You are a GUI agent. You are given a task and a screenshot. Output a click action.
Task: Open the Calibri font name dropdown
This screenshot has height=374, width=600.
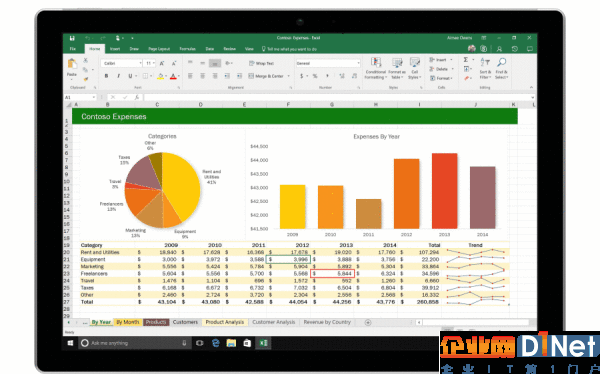(x=140, y=63)
